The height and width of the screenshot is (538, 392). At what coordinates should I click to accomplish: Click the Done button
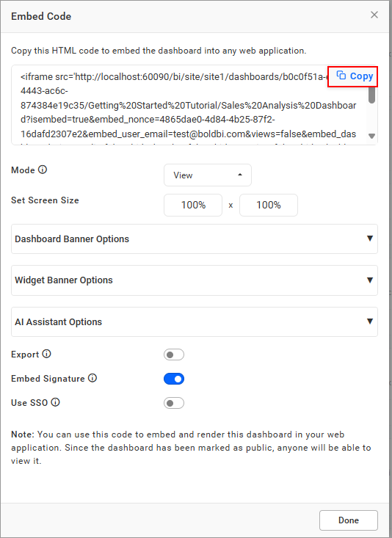349,520
